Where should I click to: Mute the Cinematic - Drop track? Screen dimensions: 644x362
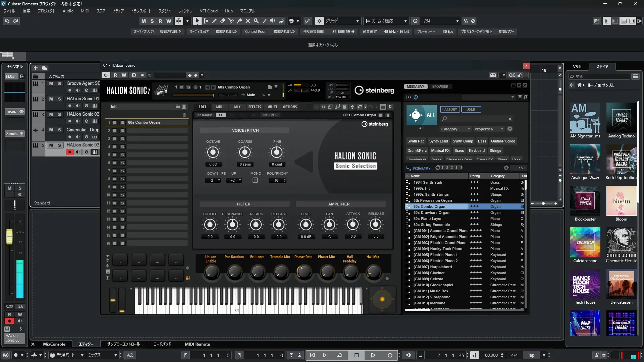click(51, 130)
